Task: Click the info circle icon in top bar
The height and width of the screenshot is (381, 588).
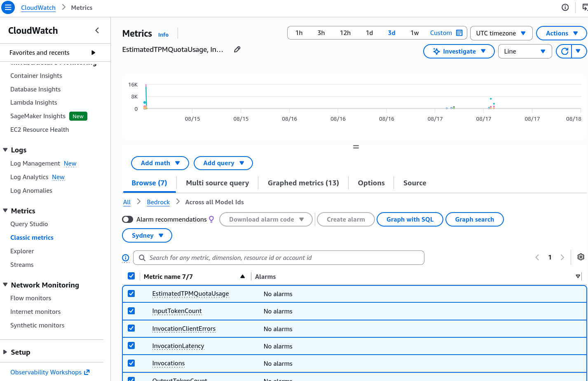Action: click(x=565, y=7)
